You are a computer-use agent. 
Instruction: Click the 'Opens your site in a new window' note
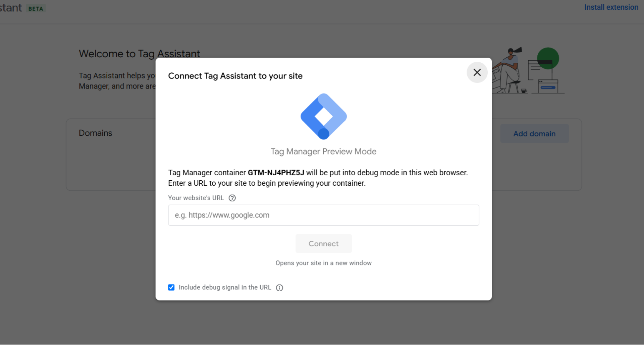324,263
